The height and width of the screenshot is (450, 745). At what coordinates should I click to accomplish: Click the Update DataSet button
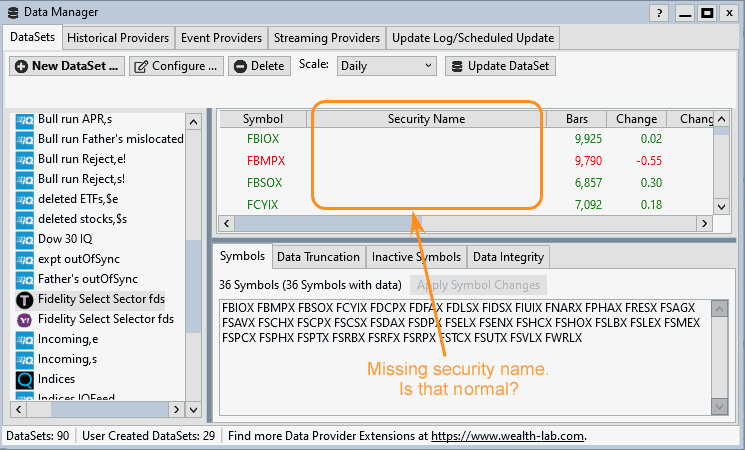tap(500, 66)
